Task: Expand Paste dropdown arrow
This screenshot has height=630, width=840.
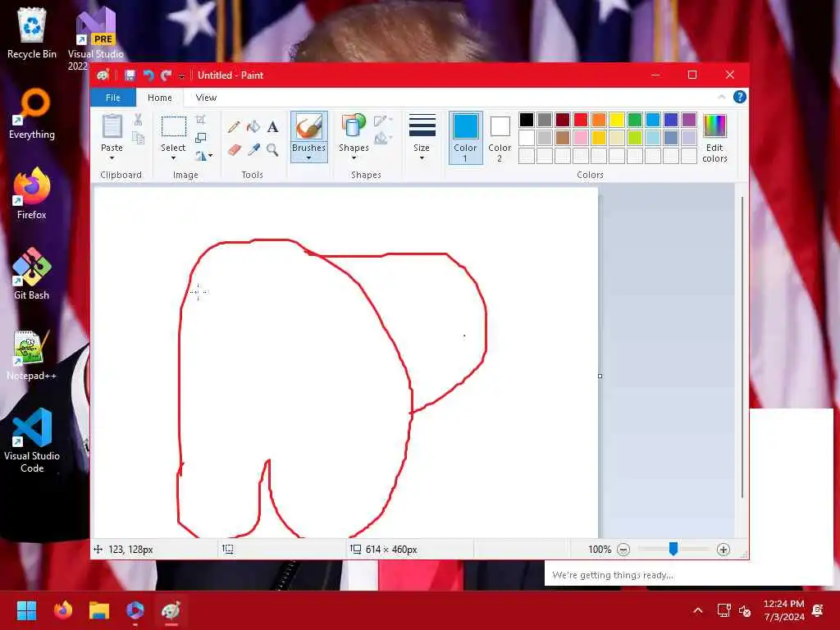Action: point(112,158)
